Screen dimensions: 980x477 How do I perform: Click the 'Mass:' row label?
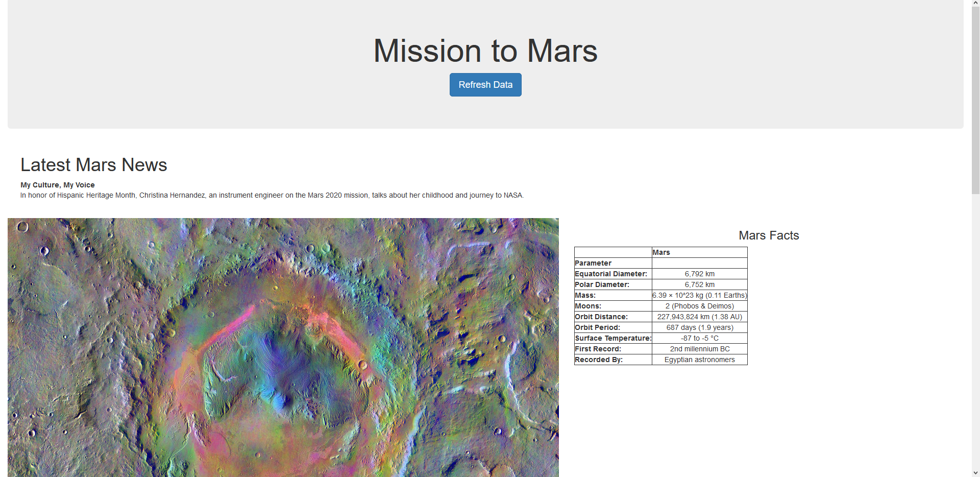(613, 295)
